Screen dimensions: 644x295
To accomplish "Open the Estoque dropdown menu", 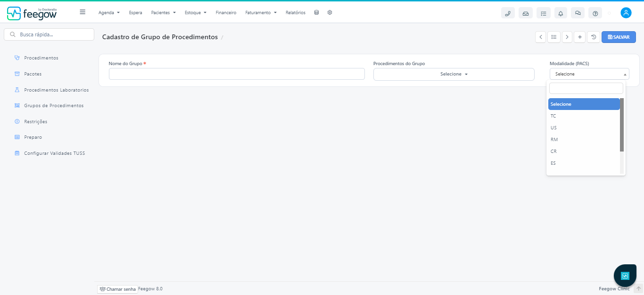I will [x=196, y=13].
